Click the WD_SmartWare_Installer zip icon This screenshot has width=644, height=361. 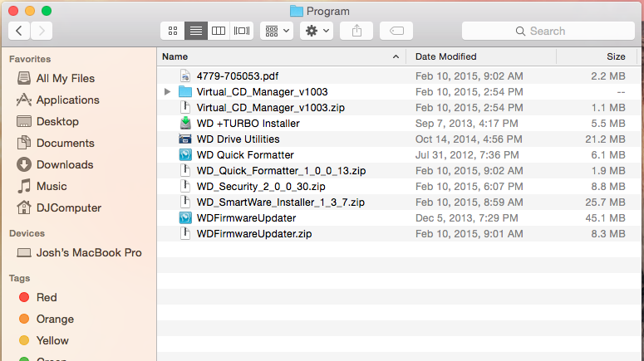(185, 202)
